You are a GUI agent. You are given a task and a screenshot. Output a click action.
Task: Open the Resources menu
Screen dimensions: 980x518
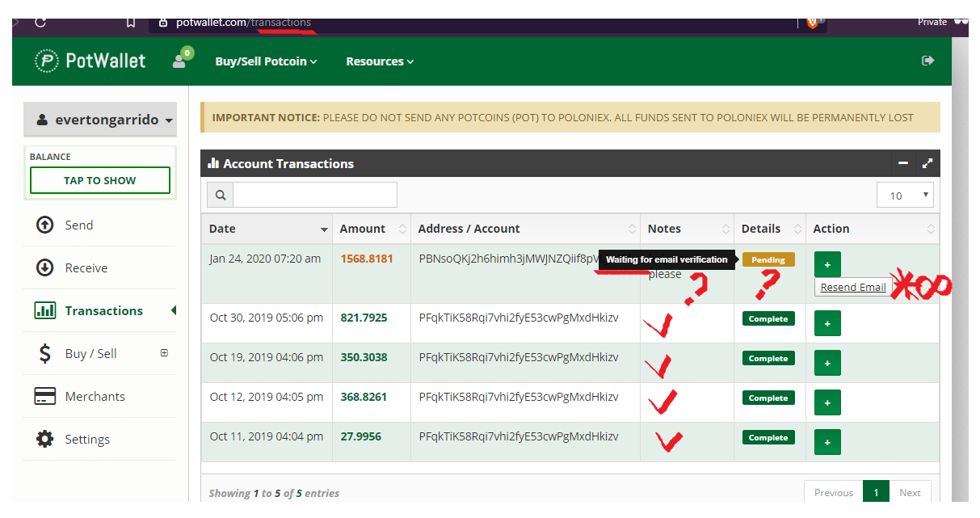[x=380, y=61]
